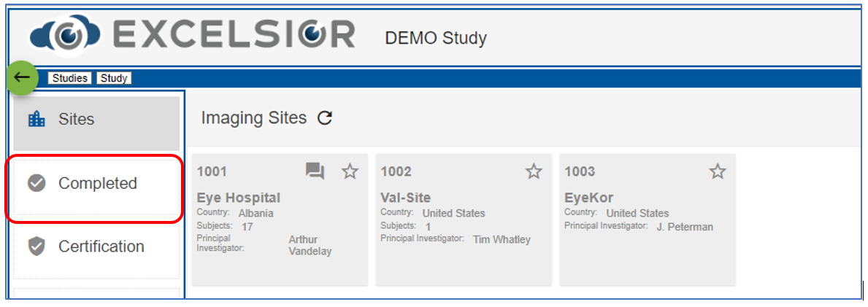Click the Sites building icon in sidebar

point(37,119)
